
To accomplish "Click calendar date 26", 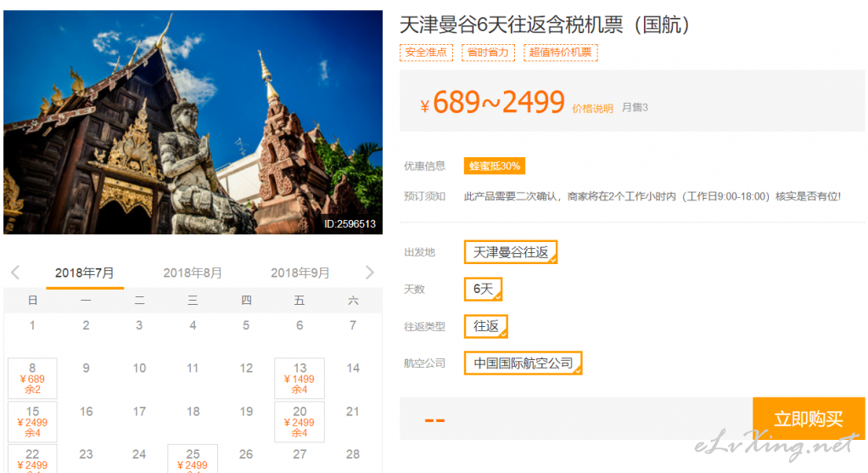I will tap(246, 454).
